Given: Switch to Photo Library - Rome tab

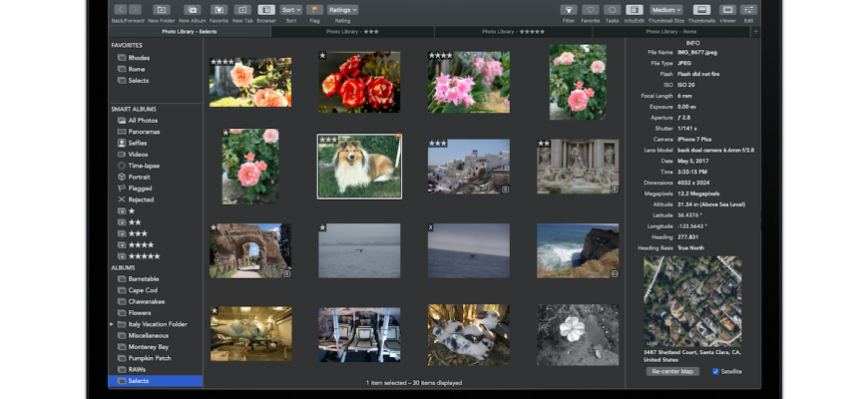Looking at the screenshot, I should point(670,32).
